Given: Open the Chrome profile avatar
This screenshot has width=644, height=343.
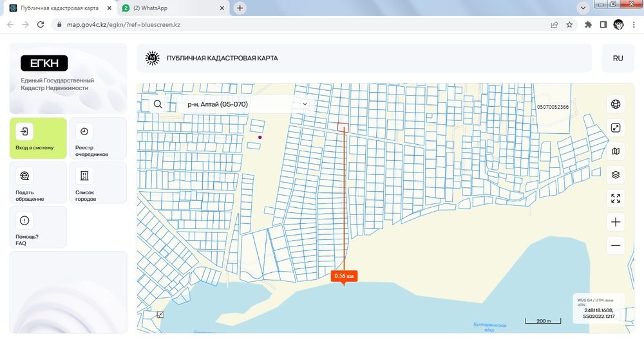Looking at the screenshot, I should point(618,24).
